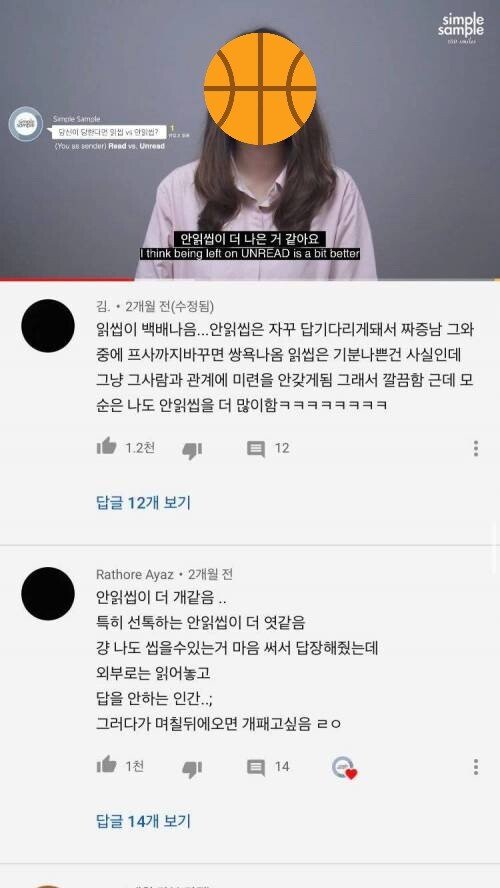Click the 김. username
The image size is (500, 888).
click(102, 306)
